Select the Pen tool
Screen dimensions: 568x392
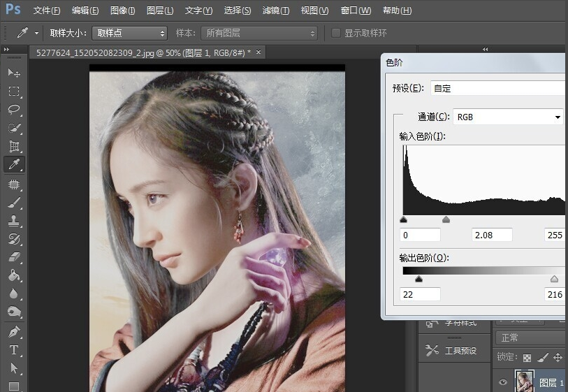point(14,332)
